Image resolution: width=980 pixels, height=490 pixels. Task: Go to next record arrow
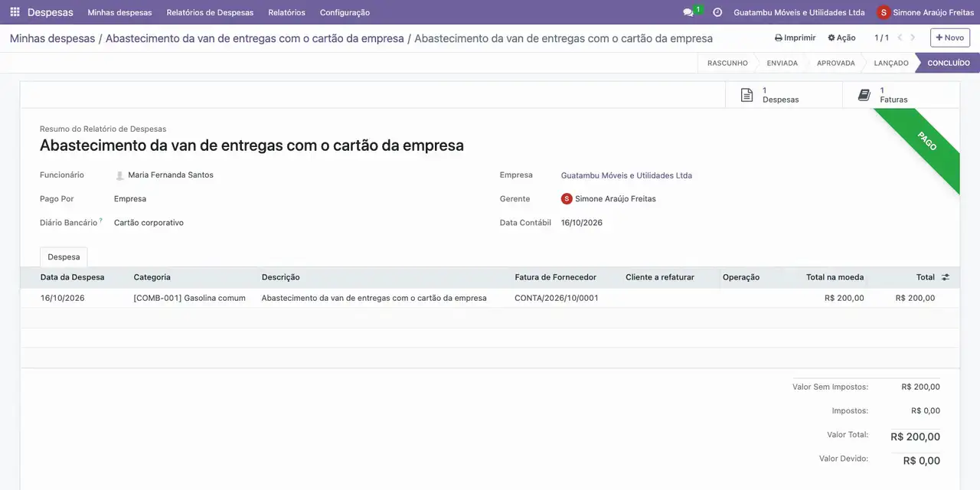point(913,38)
